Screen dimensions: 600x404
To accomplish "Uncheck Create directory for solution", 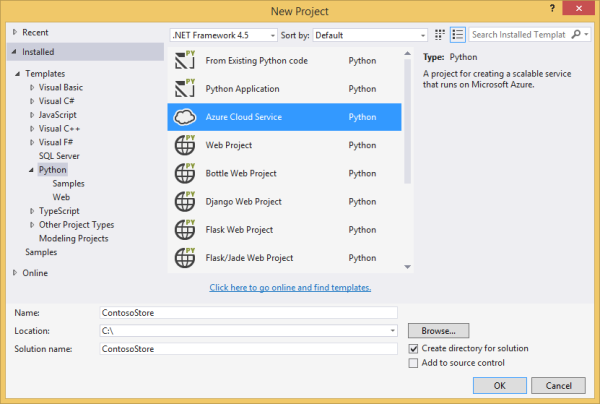I will click(414, 348).
